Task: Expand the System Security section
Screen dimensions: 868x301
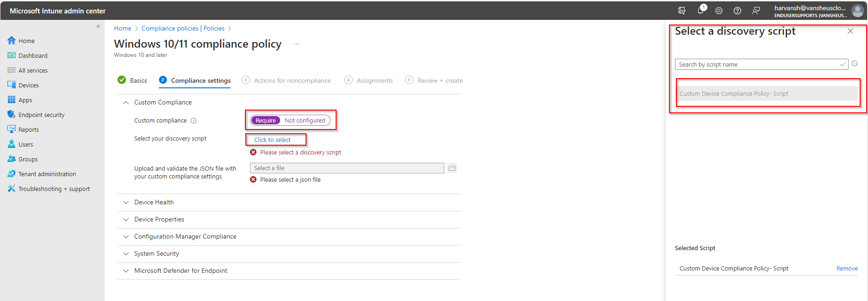Action: pyautogui.click(x=126, y=254)
